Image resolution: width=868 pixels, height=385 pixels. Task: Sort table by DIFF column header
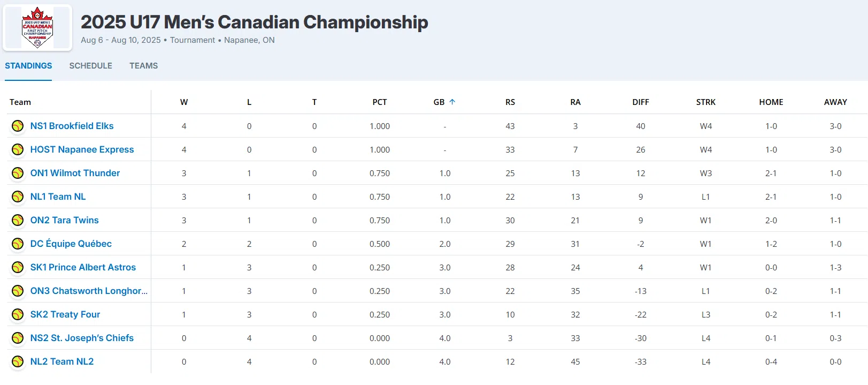pyautogui.click(x=641, y=102)
